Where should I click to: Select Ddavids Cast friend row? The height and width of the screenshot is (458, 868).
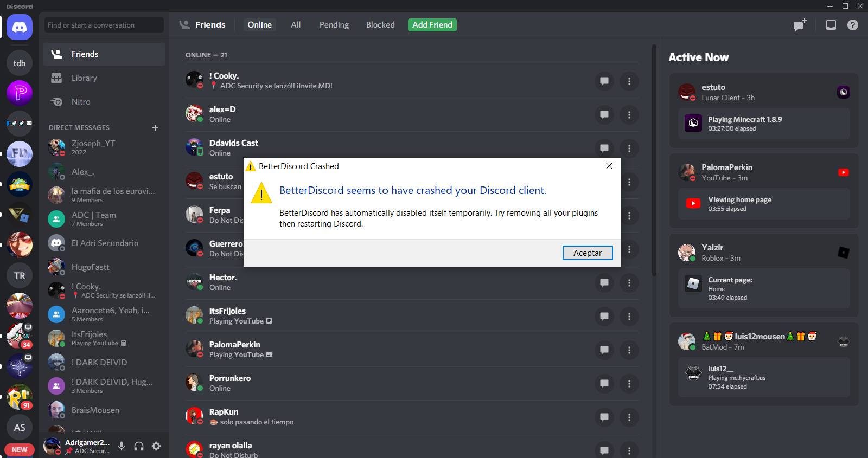coord(412,148)
